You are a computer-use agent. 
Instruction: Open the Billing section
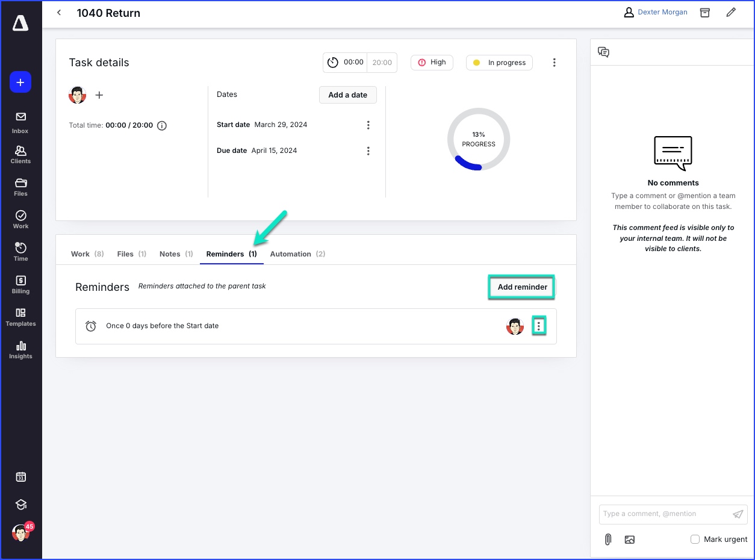(20, 285)
